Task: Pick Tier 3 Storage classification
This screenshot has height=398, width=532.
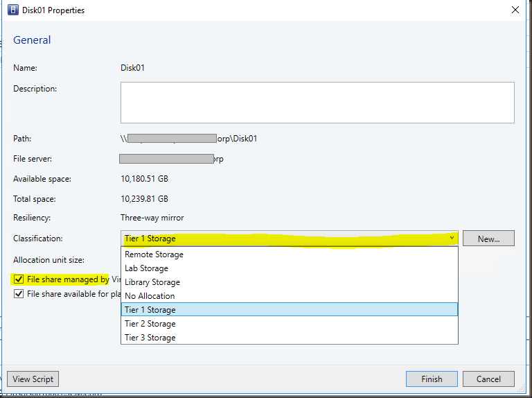Action: [x=150, y=338]
